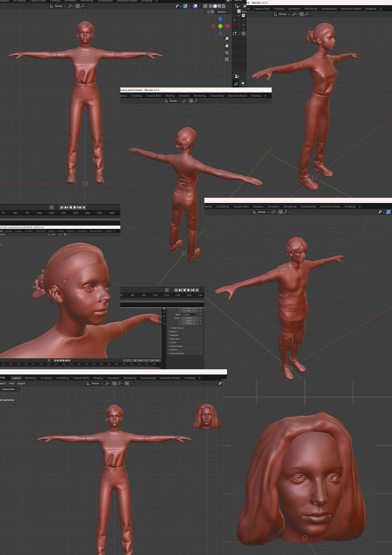Viewport: 392px width, 555px height.
Task: Open Shading tab in middle femme pilote window
Action: pyautogui.click(x=170, y=96)
